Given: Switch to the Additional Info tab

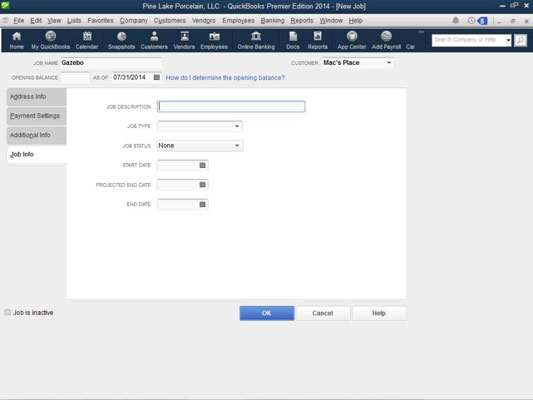Looking at the screenshot, I should pyautogui.click(x=36, y=135).
